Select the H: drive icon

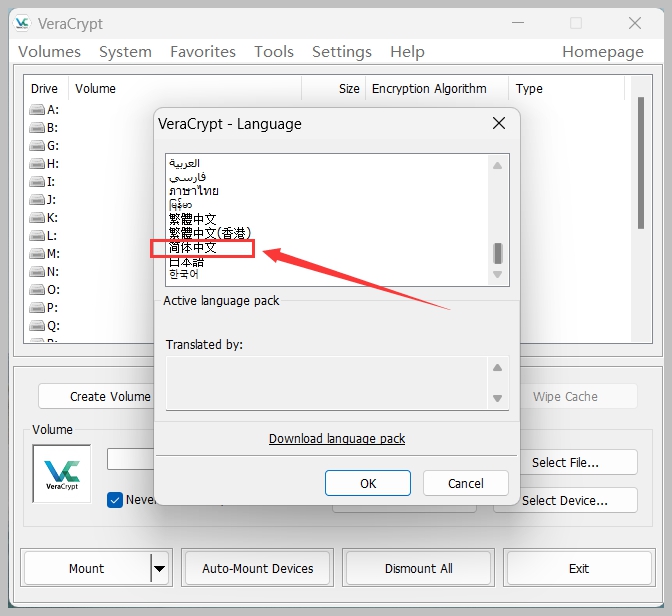tap(37, 164)
